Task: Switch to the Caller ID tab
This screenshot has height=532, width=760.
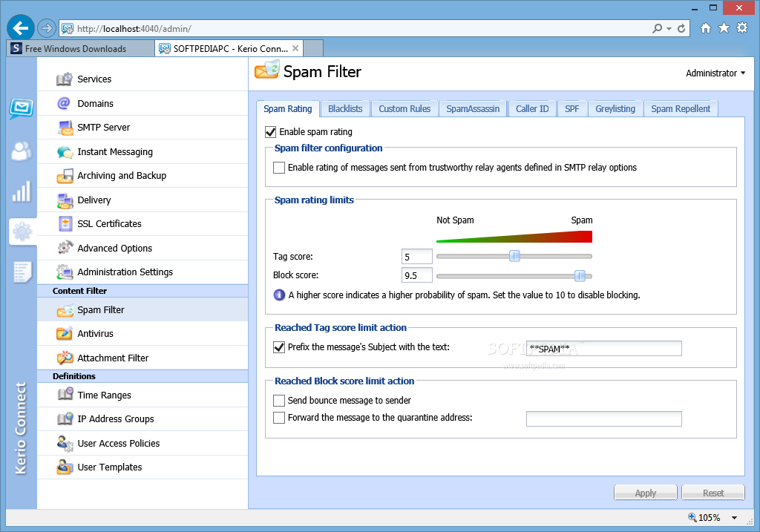Action: 532,109
